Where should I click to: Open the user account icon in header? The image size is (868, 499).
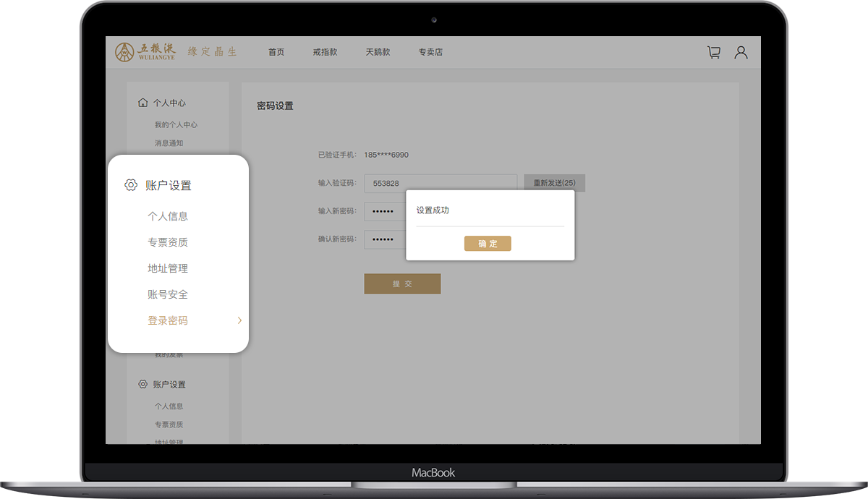(x=741, y=52)
